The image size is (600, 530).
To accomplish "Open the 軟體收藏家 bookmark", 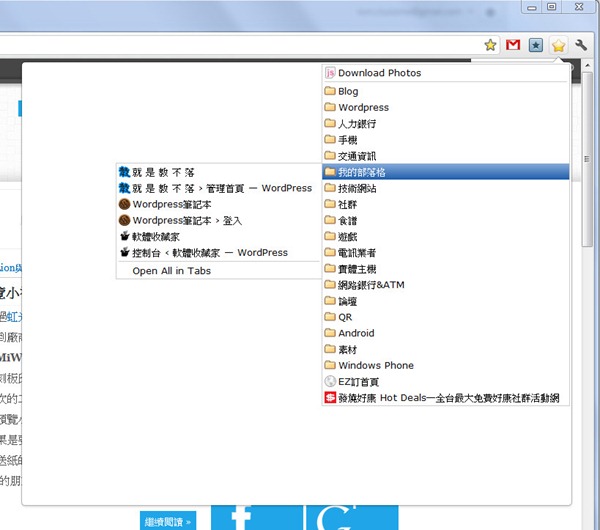I will click(218, 236).
